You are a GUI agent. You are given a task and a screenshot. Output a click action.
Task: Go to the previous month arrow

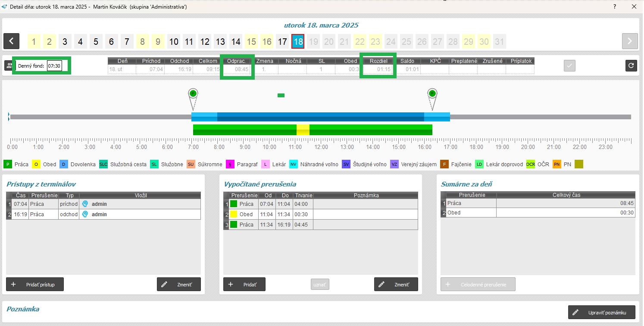11,41
